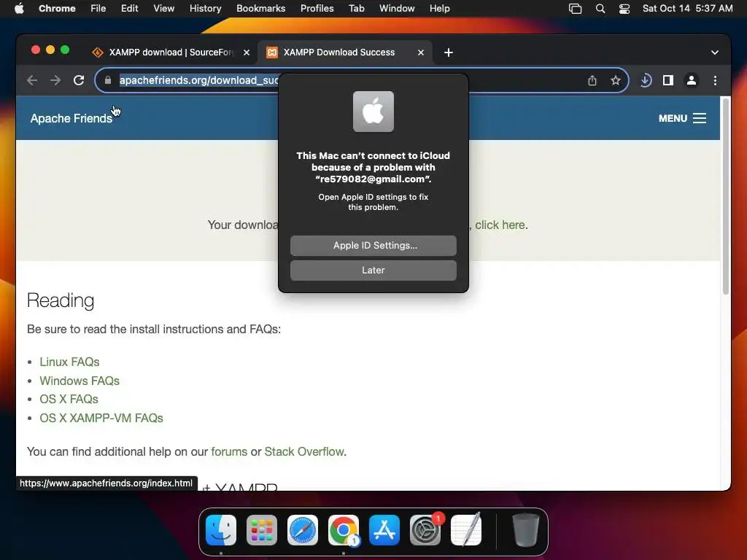
Task: Click the Chrome forward arrow
Action: (55, 80)
